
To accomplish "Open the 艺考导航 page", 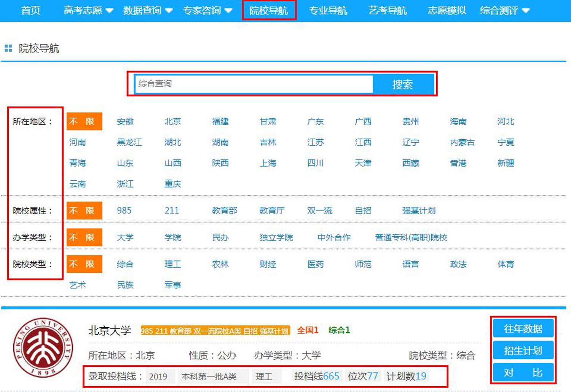I will coord(387,11).
